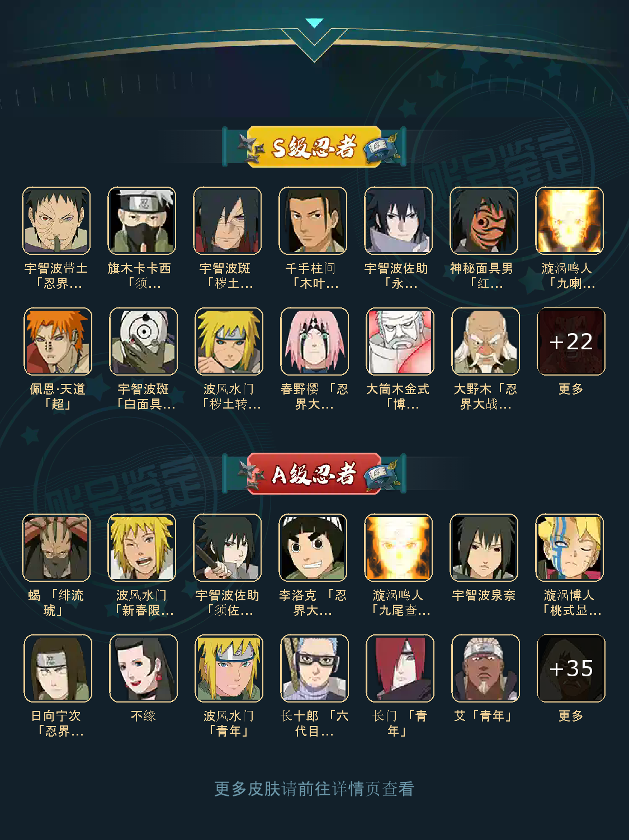The height and width of the screenshot is (840, 629).
Task: Expand the +22 more S-rank ninjas
Action: (x=571, y=341)
